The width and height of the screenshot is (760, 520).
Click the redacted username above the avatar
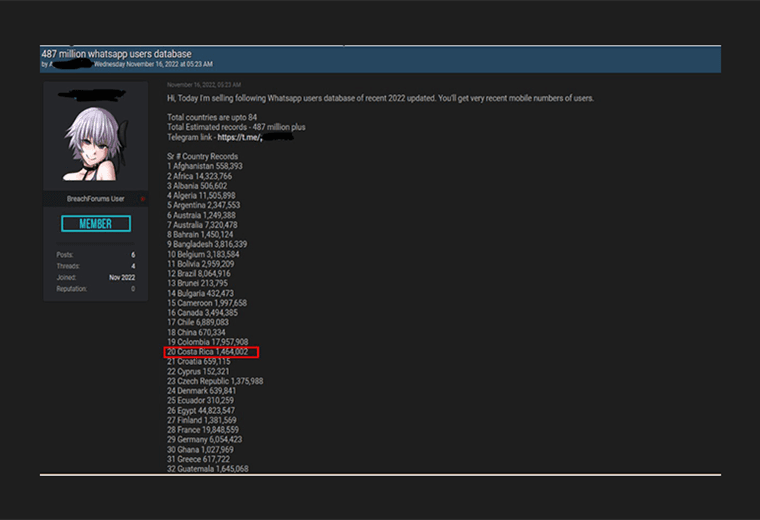tap(95, 95)
